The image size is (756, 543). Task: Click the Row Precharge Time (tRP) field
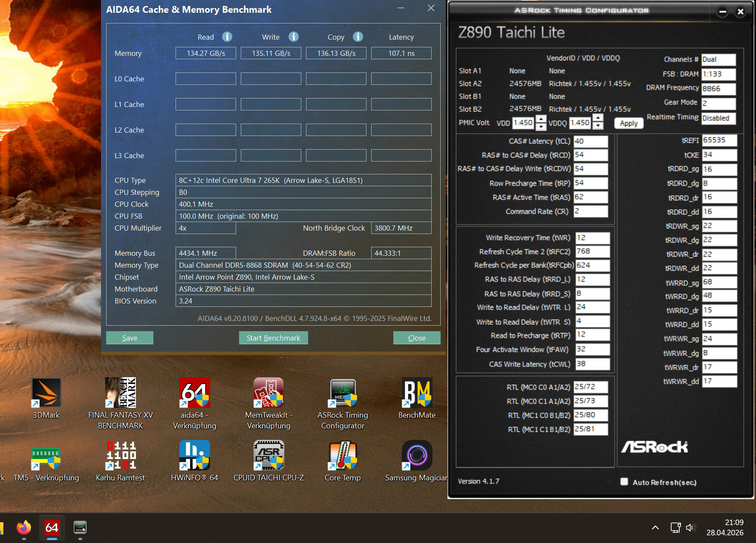click(591, 183)
